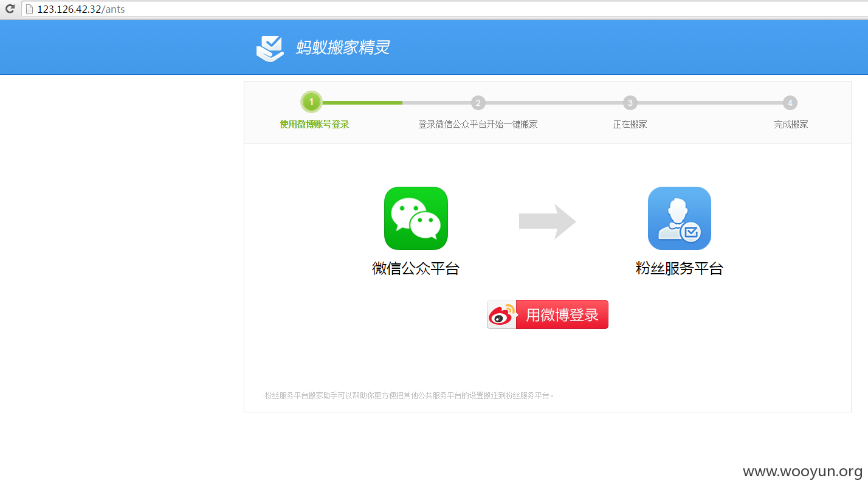Click the 正在搬家 step label
868x489 pixels.
click(x=630, y=125)
